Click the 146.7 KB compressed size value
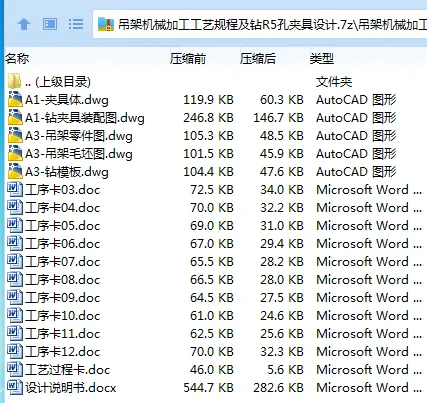Image resolution: width=427 pixels, height=403 pixels. pos(278,118)
